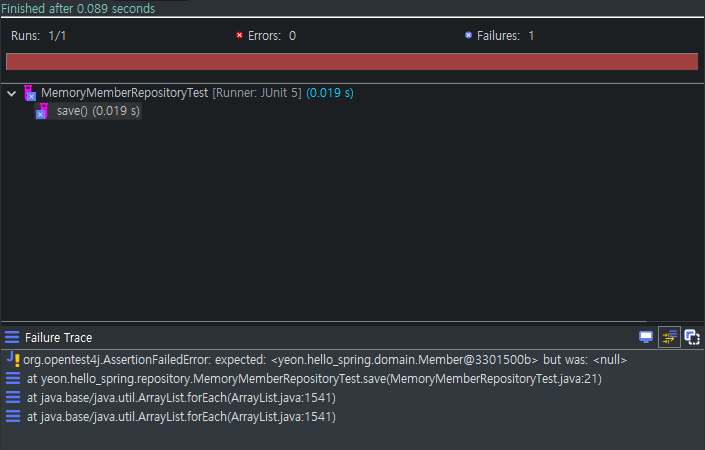
Task: Click the Finished after 0.089 seconds status
Action: tap(78, 9)
